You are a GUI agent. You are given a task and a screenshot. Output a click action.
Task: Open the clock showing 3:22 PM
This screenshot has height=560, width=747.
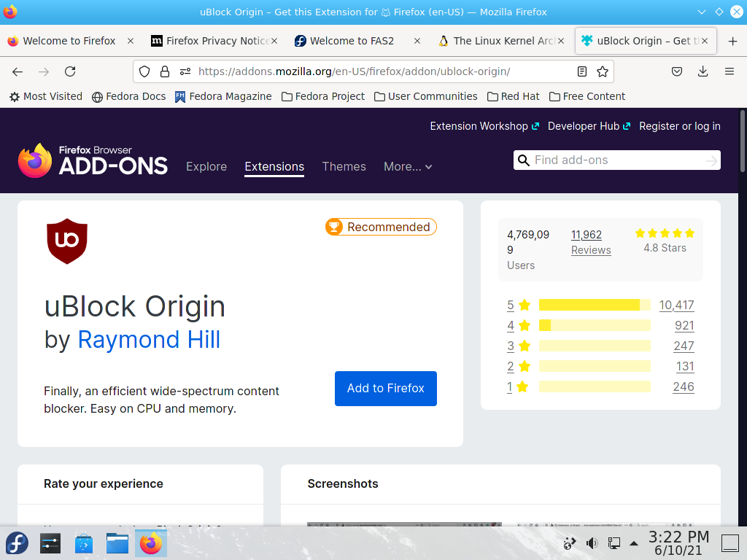[679, 543]
